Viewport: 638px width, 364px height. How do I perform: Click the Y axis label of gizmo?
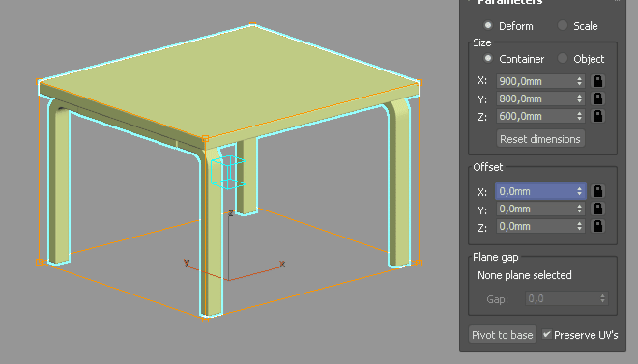[187, 263]
